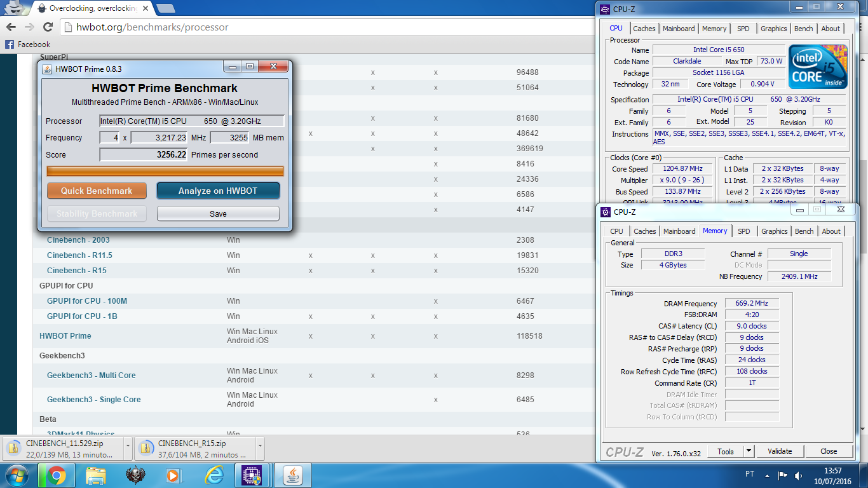Select Caches tab in upper CPU-Z window

(644, 29)
